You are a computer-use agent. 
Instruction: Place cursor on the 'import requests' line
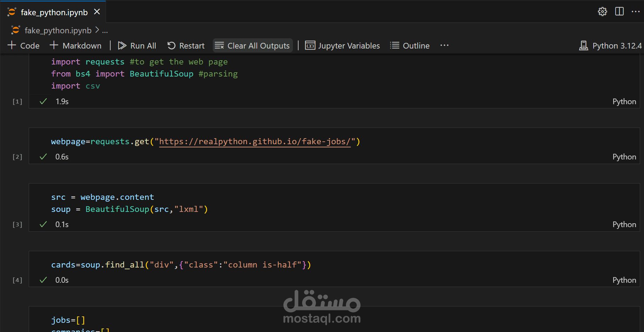coord(139,62)
